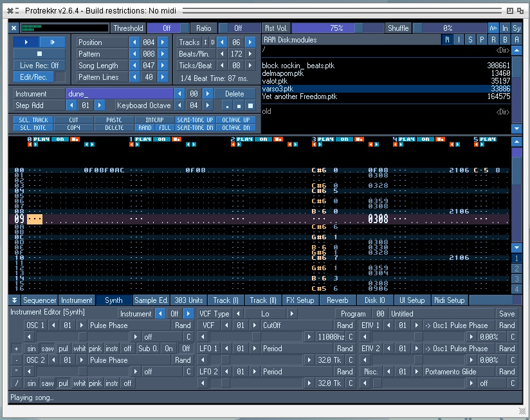
Task: Click the SEL. TRACK button
Action: [32, 120]
